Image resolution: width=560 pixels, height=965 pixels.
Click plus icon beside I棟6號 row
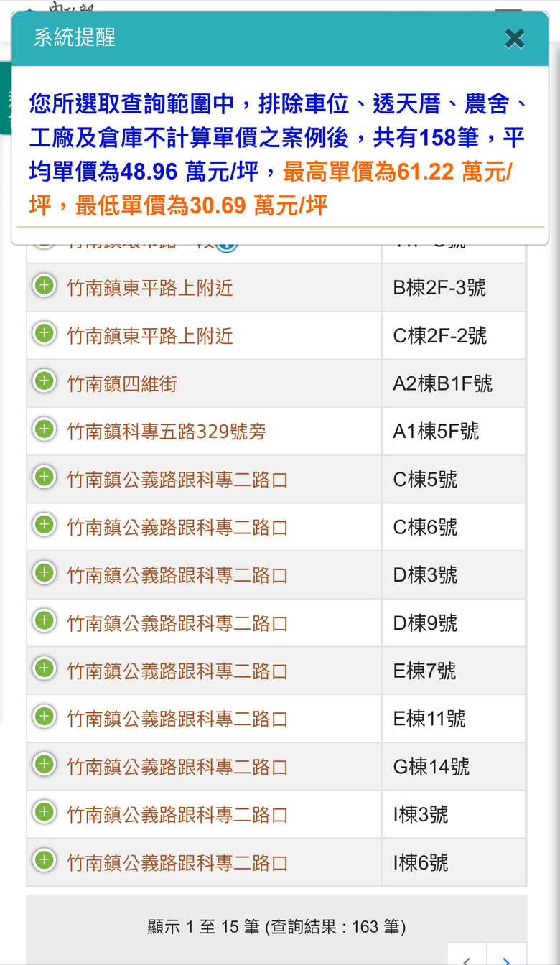coord(45,860)
